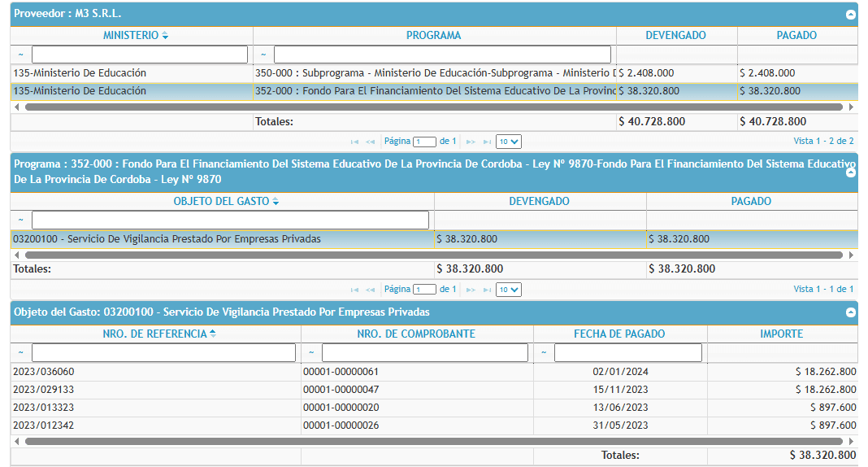Click the OBJETO DEL GASTO filter field

point(229,220)
